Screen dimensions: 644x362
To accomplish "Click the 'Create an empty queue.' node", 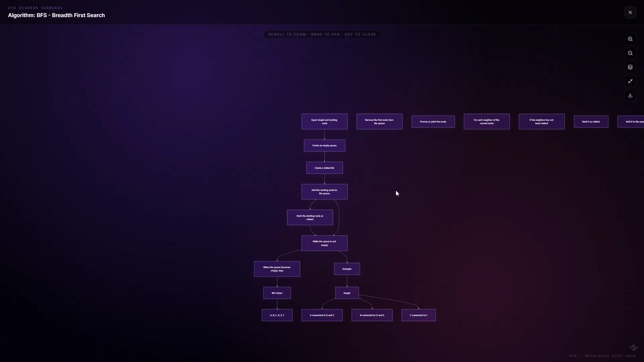I will point(325,146).
